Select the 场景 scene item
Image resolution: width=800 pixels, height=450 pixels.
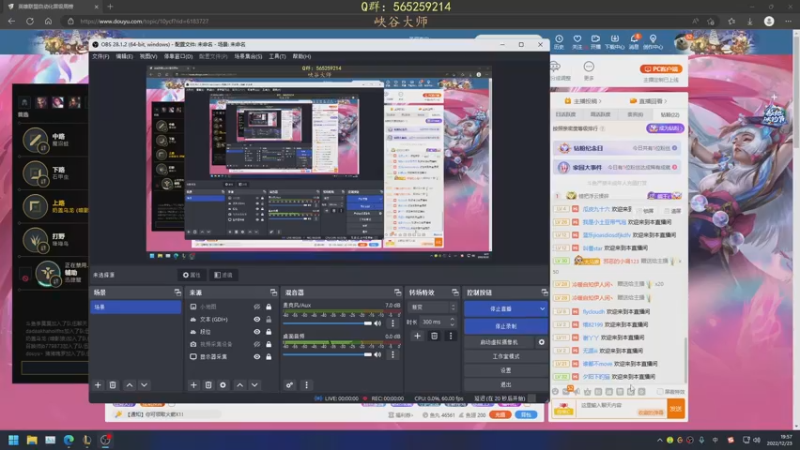(136, 307)
